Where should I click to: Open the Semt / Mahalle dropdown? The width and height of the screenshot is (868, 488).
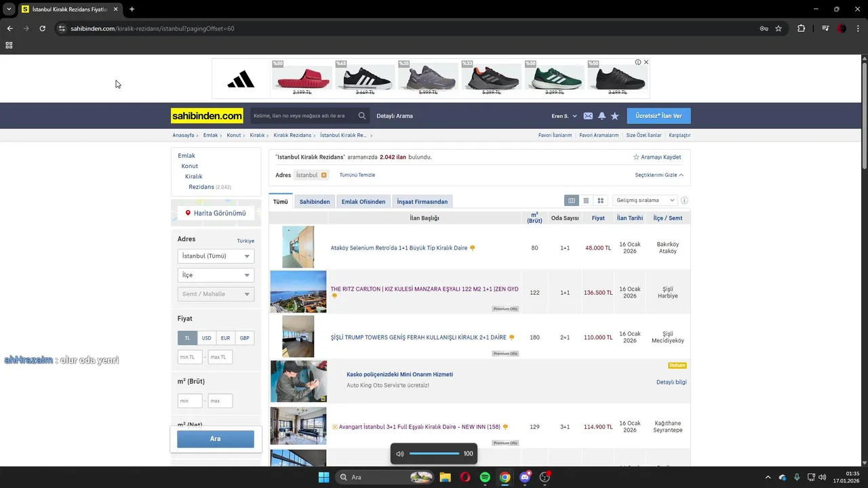(216, 294)
